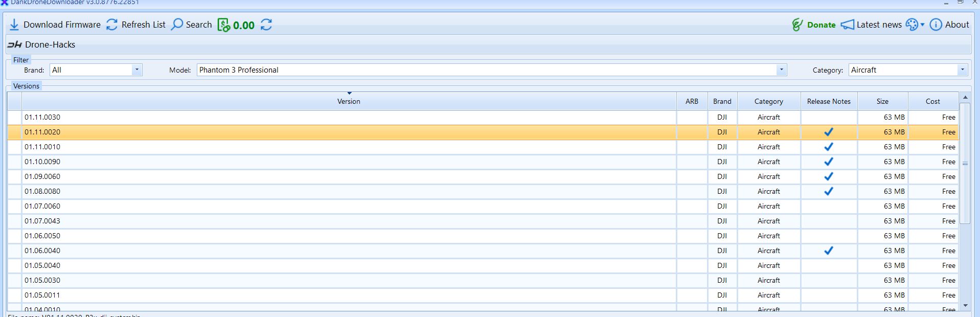Click the versions list scroll down arrow
980x317 pixels.
965,306
